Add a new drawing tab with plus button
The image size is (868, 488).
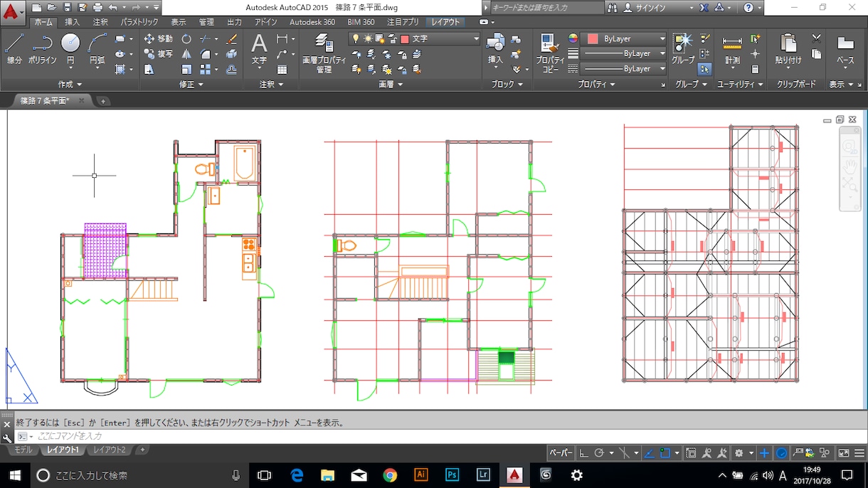102,101
